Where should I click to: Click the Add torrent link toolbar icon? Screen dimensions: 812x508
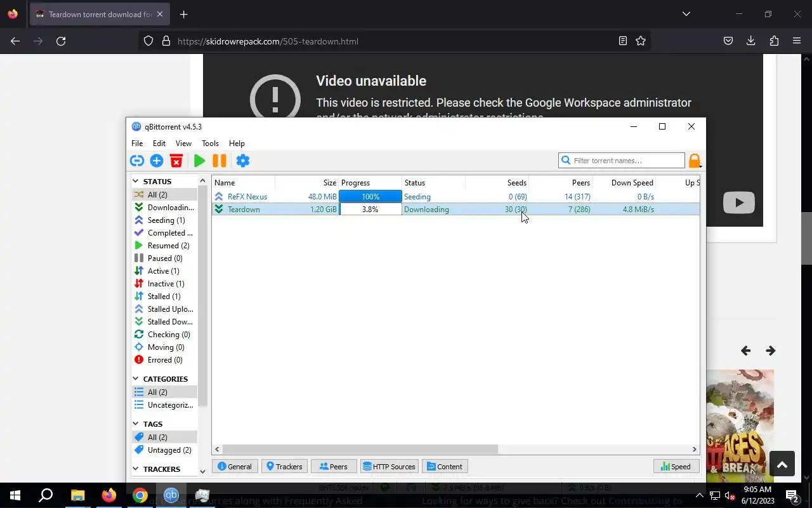pos(137,161)
